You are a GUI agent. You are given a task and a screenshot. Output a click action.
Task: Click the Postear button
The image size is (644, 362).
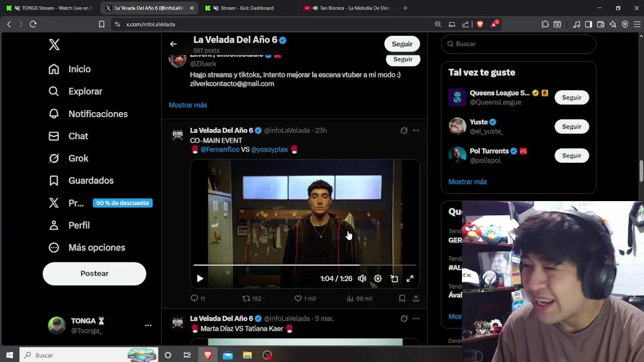click(x=95, y=274)
